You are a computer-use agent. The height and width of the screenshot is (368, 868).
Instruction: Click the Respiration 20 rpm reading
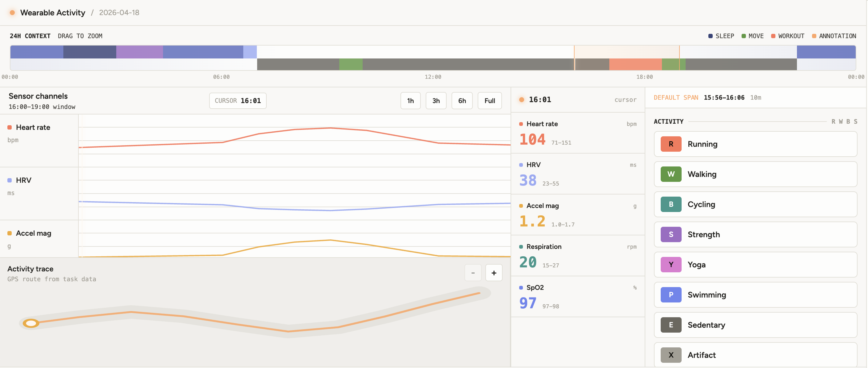578,256
